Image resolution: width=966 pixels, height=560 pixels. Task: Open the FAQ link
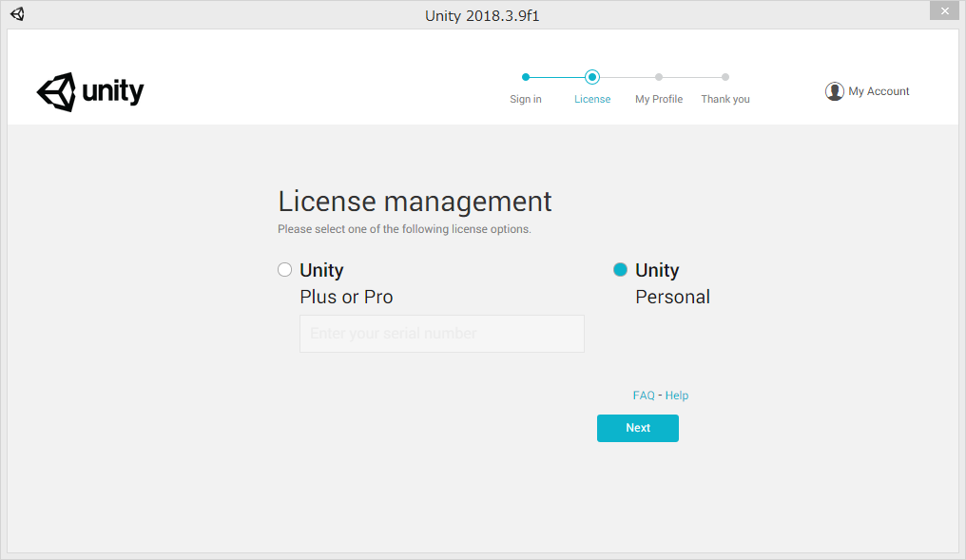[643, 396]
